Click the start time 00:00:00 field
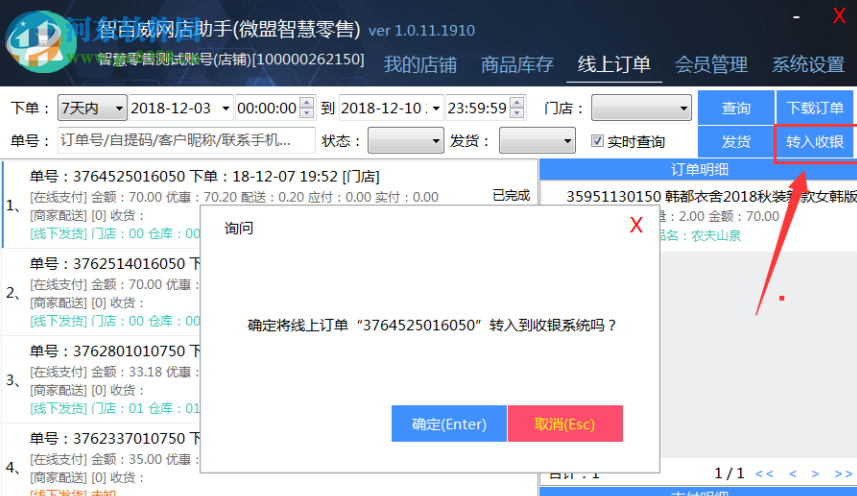 tap(268, 108)
